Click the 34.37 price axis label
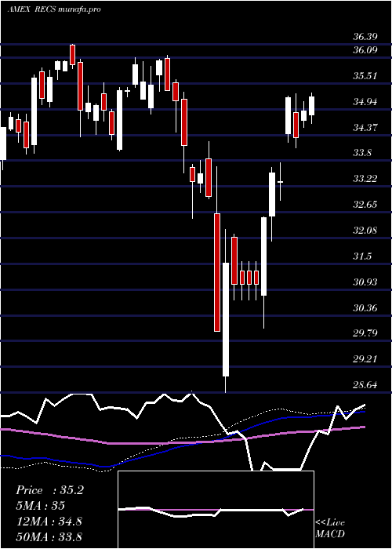 click(365, 127)
